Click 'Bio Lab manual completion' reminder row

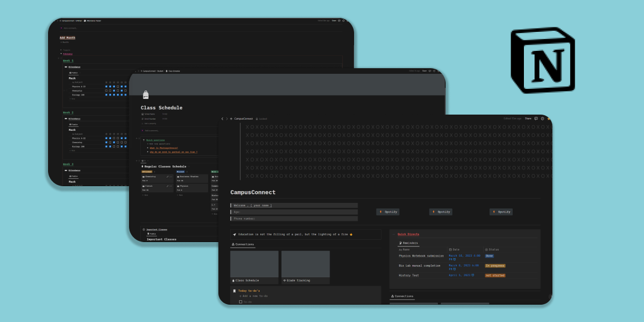(x=419, y=266)
